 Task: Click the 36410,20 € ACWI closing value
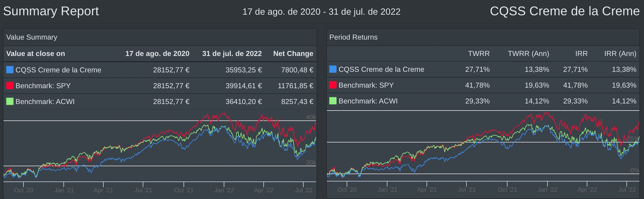click(244, 101)
